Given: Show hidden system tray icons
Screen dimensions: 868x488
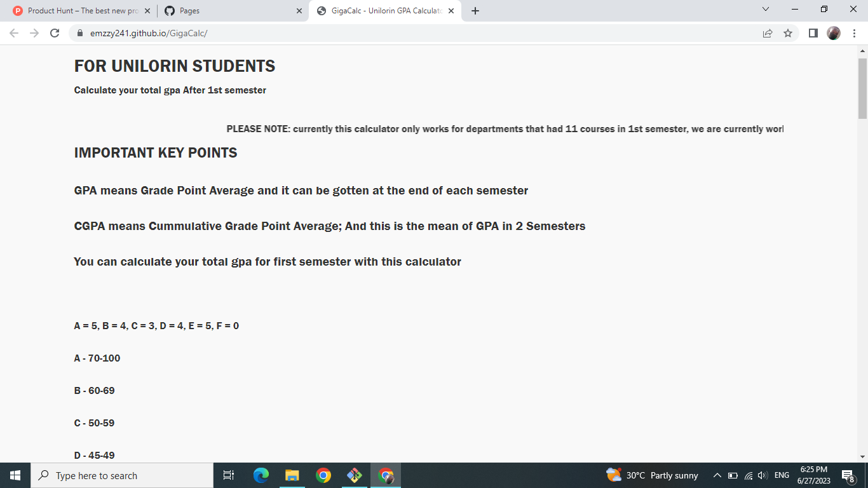Looking at the screenshot, I should pyautogui.click(x=717, y=475).
